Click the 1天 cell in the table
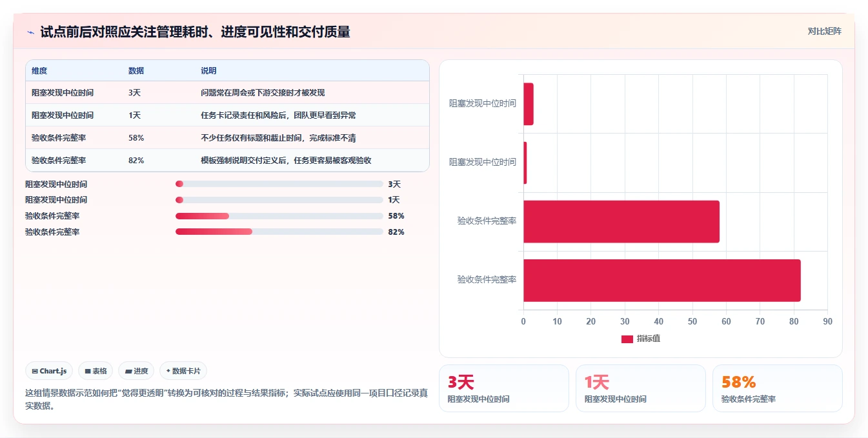The height and width of the screenshot is (438, 868). click(x=134, y=115)
